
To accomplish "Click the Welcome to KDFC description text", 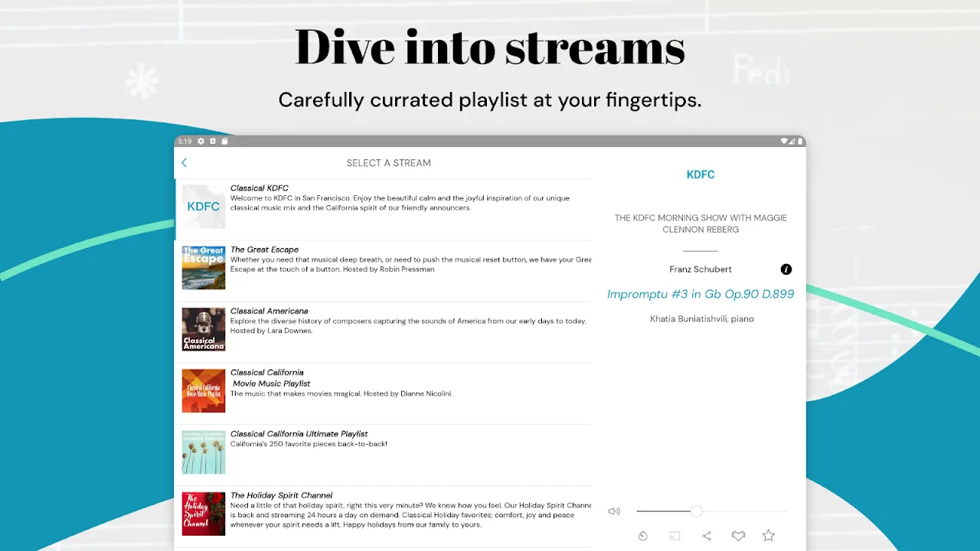I will (400, 203).
